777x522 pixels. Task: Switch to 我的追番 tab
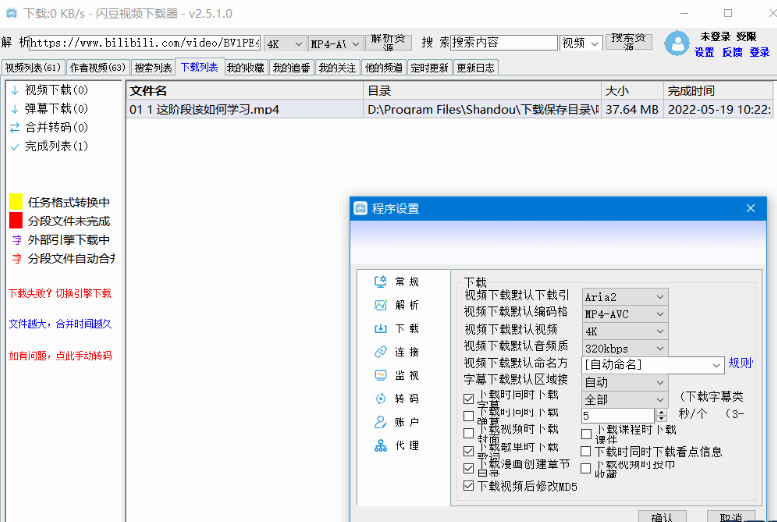291,67
